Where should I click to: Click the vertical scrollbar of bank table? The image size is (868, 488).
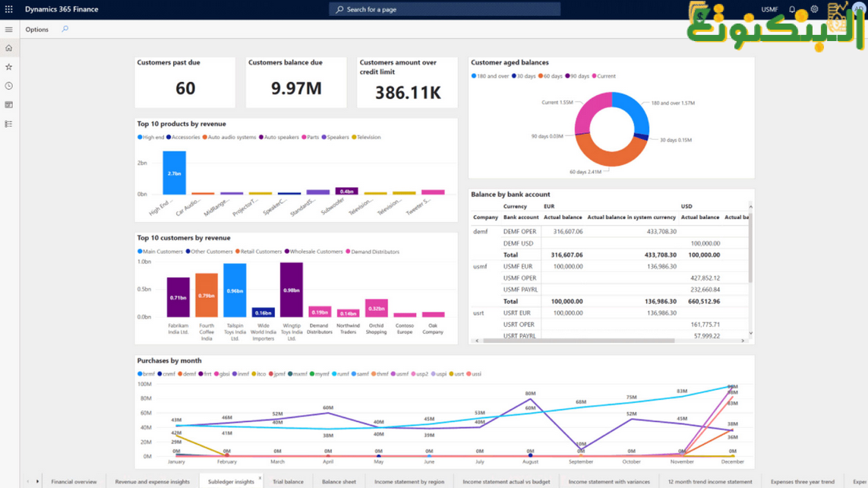750,246
